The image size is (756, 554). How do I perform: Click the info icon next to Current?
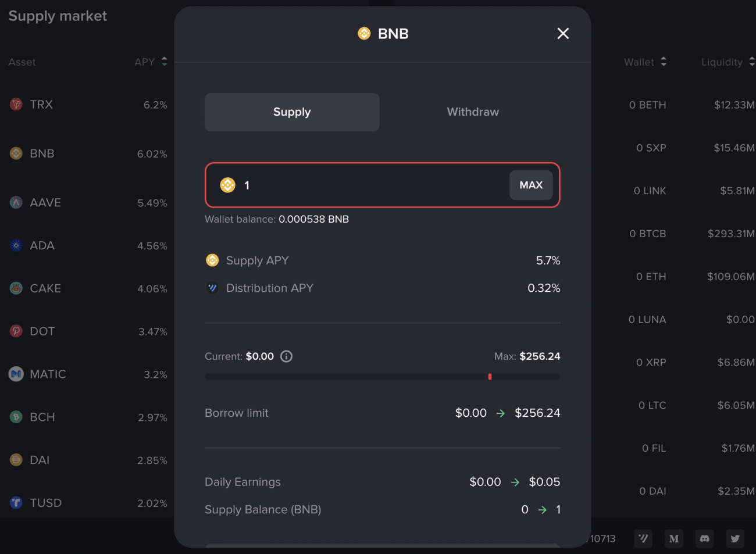tap(286, 356)
